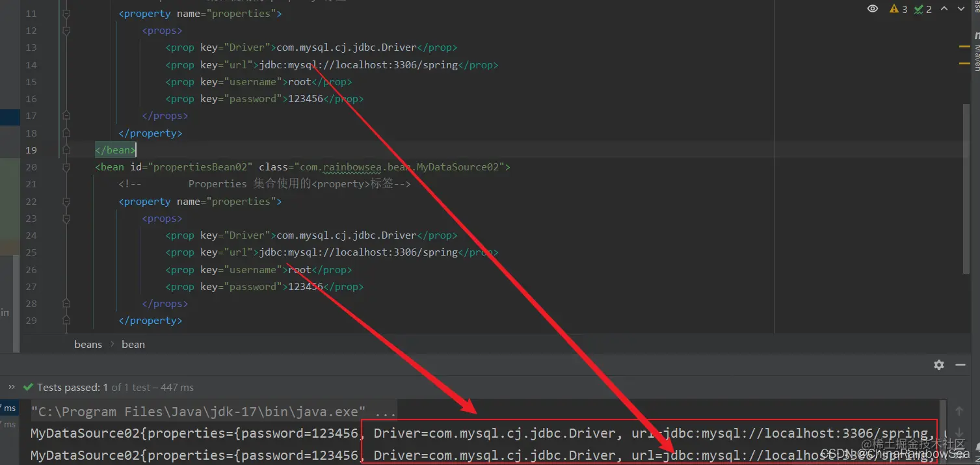This screenshot has height=465, width=980.
Task: Click the lower yellow warning stripe marker
Action: point(964,64)
